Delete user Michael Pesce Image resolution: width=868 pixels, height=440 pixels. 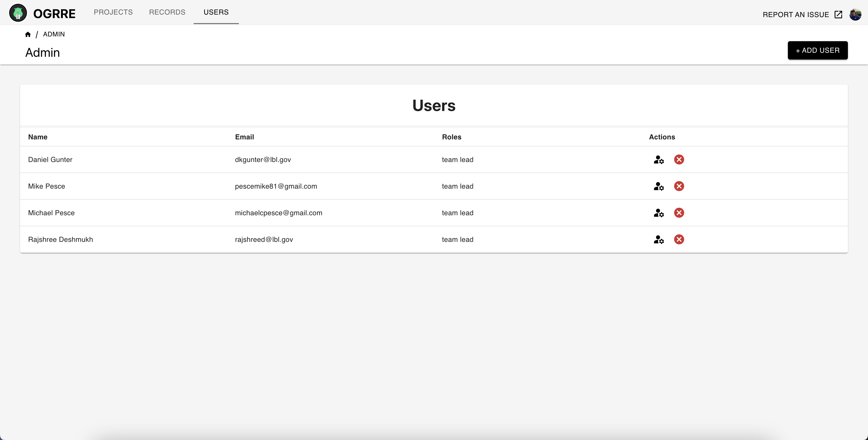pyautogui.click(x=679, y=213)
